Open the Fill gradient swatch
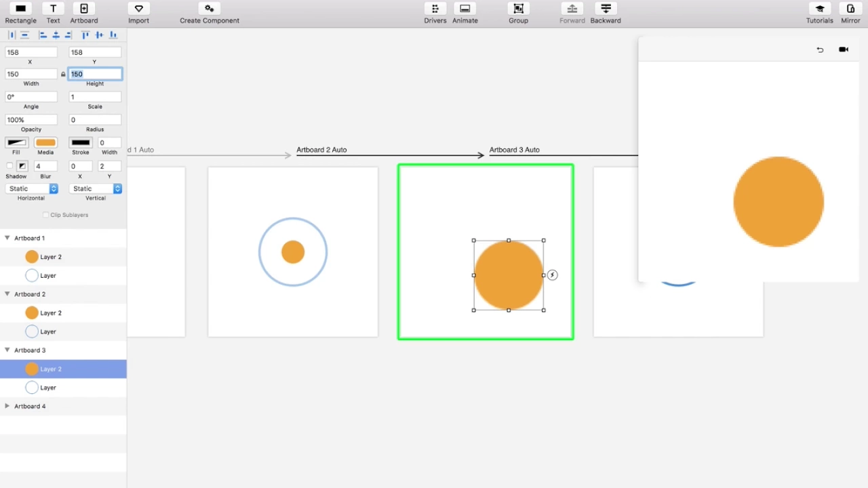The height and width of the screenshot is (488, 868). point(16,142)
